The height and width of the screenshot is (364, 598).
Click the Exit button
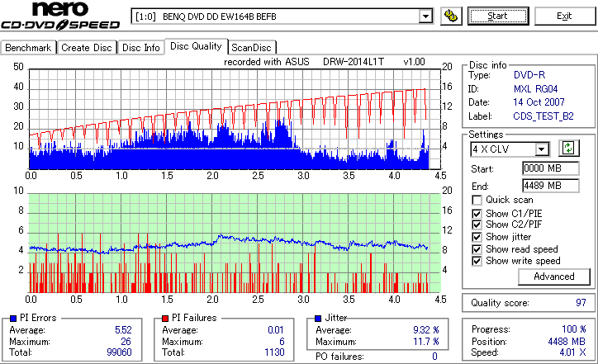pos(564,16)
